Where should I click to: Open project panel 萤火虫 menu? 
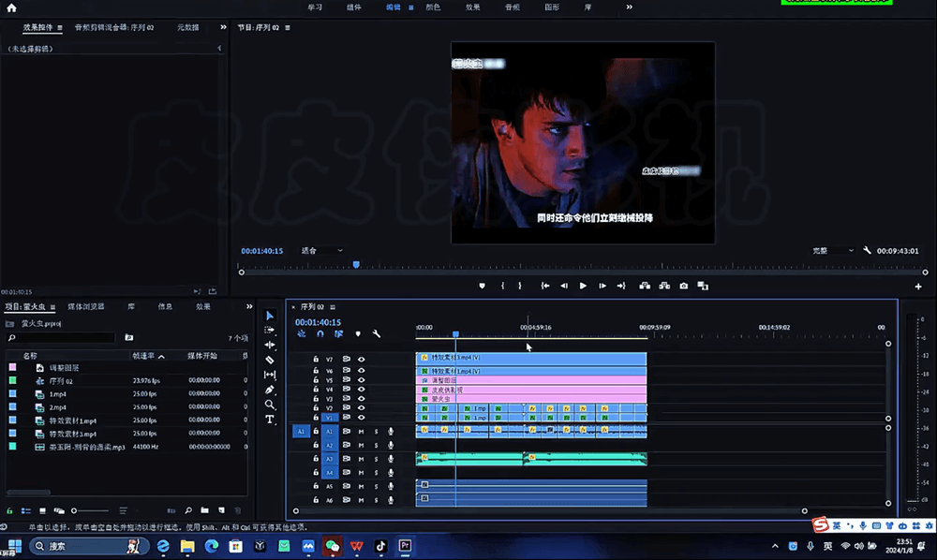[52, 307]
